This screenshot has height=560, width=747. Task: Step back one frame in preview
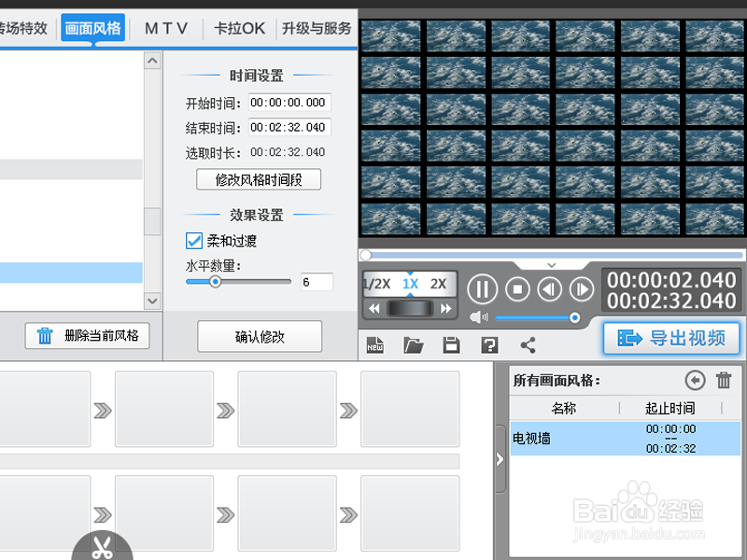tap(550, 289)
